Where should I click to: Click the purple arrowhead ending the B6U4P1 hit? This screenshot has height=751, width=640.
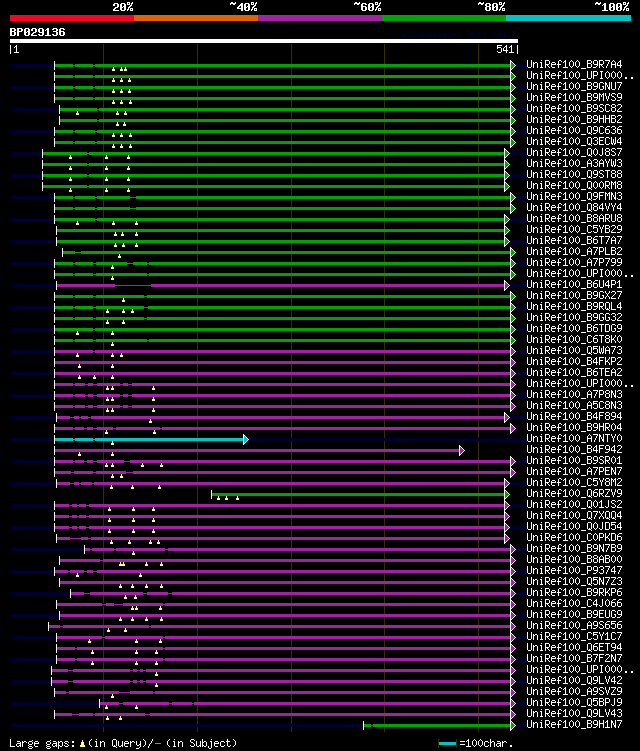507,285
